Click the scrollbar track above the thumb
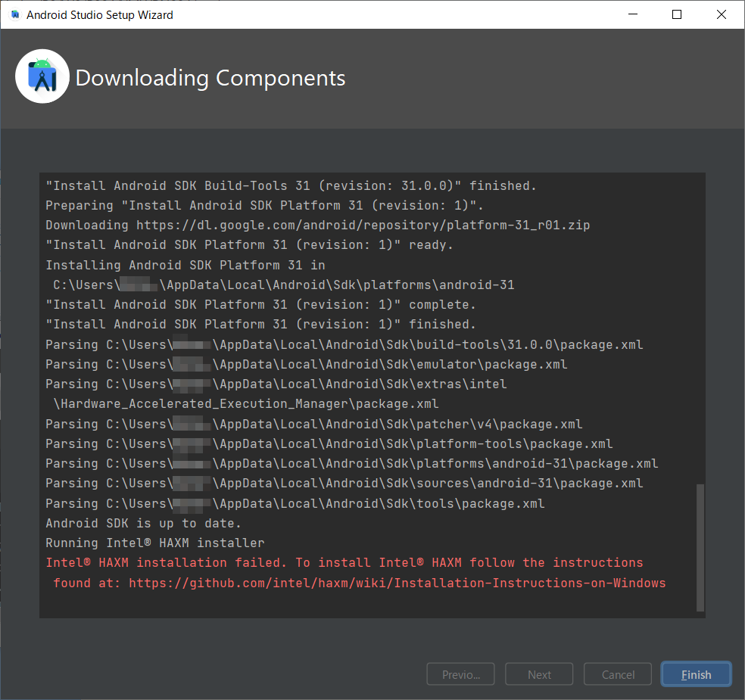Image resolution: width=745 pixels, height=700 pixels. tap(700, 325)
